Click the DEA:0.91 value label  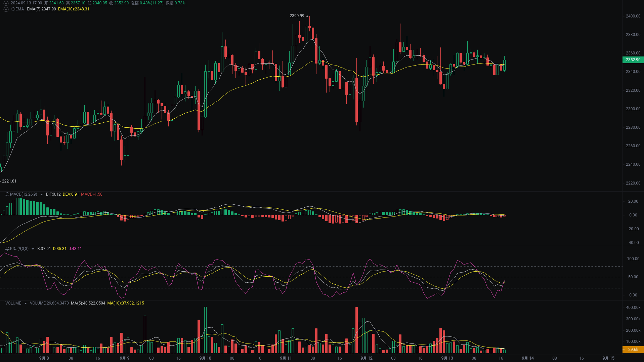point(71,194)
